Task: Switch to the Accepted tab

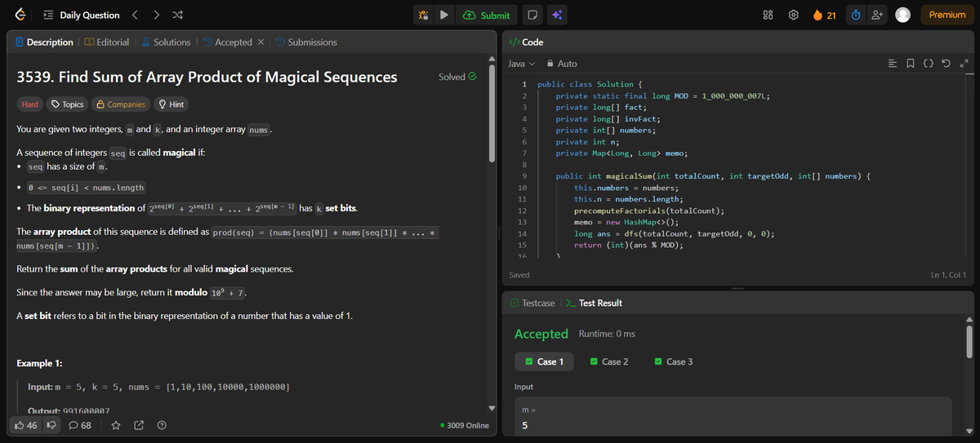Action: tap(228, 42)
